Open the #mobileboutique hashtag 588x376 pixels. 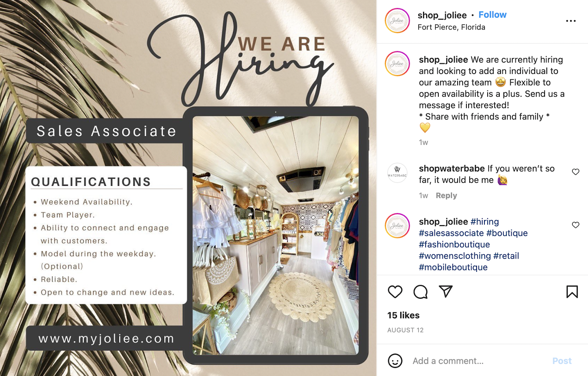(x=453, y=267)
